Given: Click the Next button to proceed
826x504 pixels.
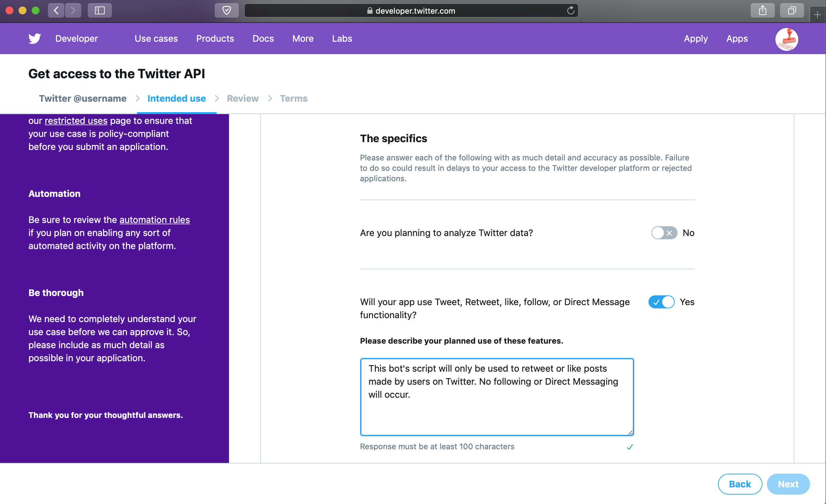Looking at the screenshot, I should pyautogui.click(x=789, y=484).
